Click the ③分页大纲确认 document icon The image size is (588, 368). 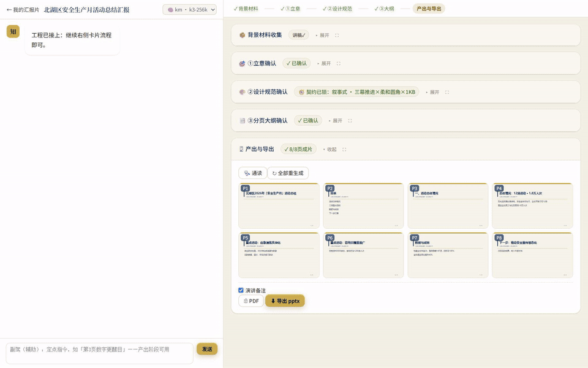click(x=243, y=121)
